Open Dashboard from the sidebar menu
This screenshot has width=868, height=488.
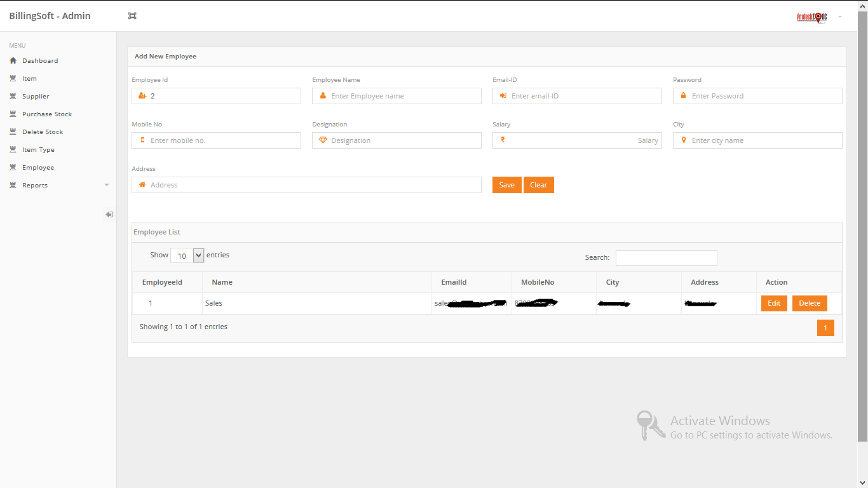click(x=40, y=61)
